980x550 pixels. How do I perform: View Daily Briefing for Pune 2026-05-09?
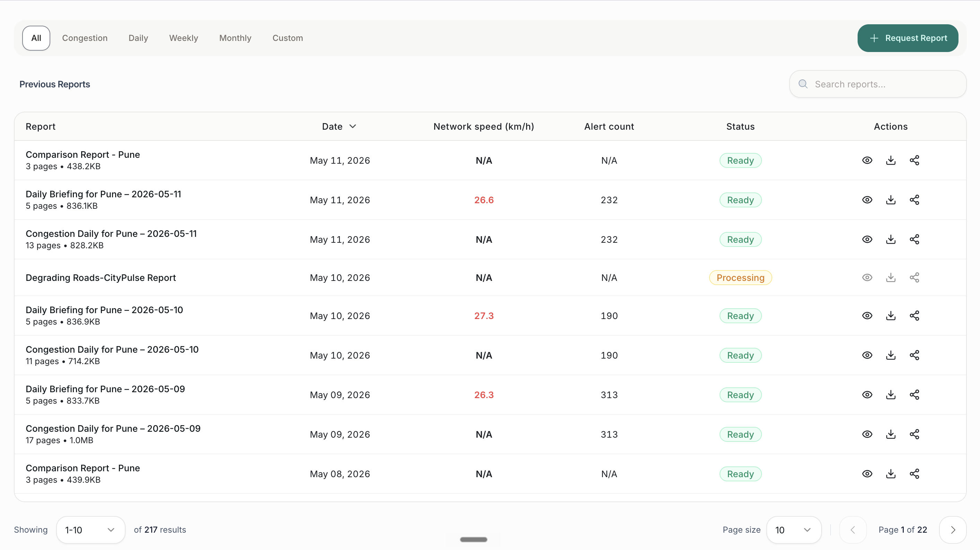tap(867, 394)
